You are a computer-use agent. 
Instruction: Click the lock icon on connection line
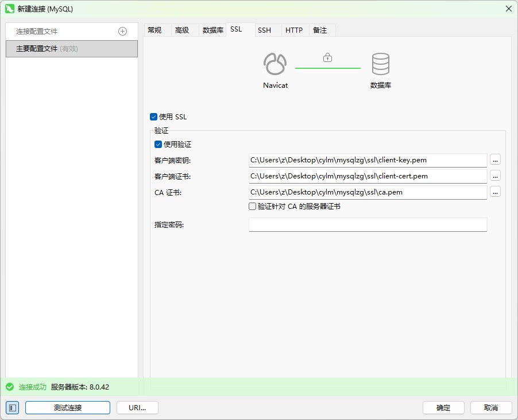327,57
